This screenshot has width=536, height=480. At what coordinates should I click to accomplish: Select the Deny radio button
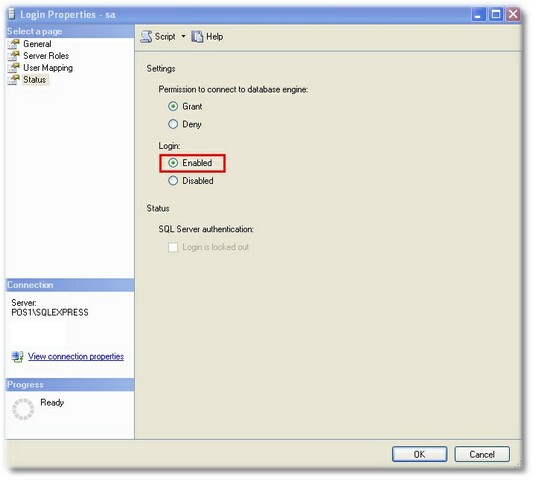pyautogui.click(x=173, y=124)
